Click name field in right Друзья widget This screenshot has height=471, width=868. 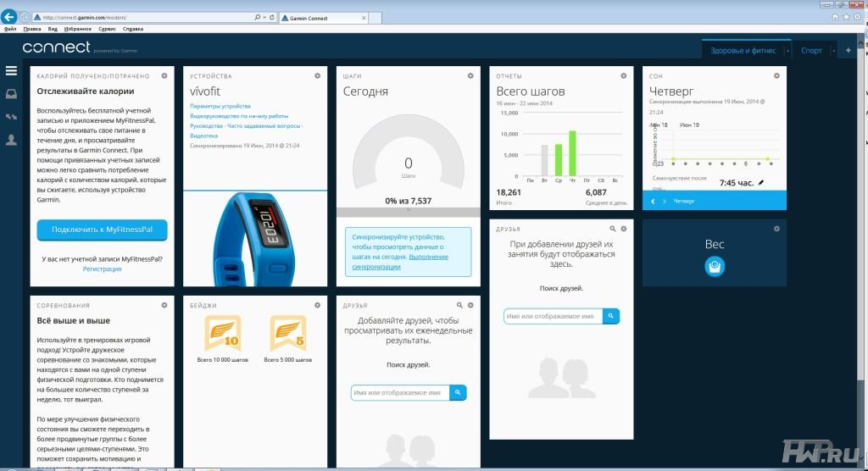pos(553,316)
